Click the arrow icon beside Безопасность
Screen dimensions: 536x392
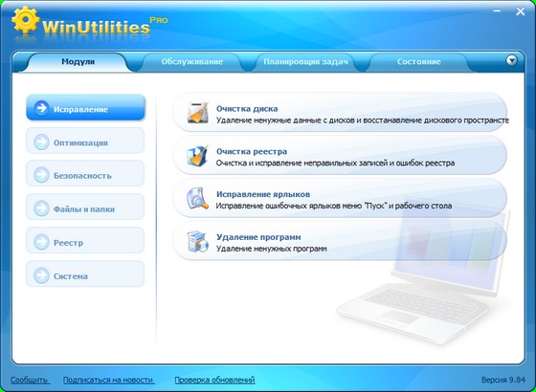click(x=41, y=175)
